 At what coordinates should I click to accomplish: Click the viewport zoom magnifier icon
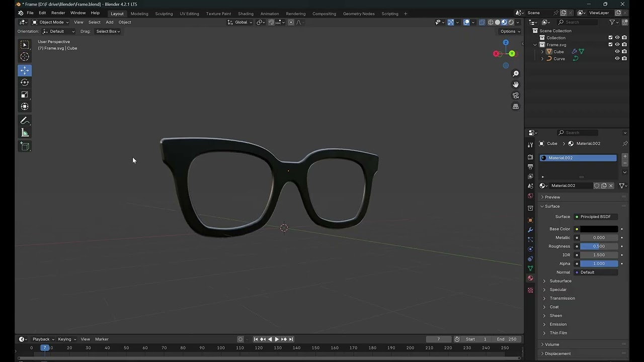(x=516, y=74)
